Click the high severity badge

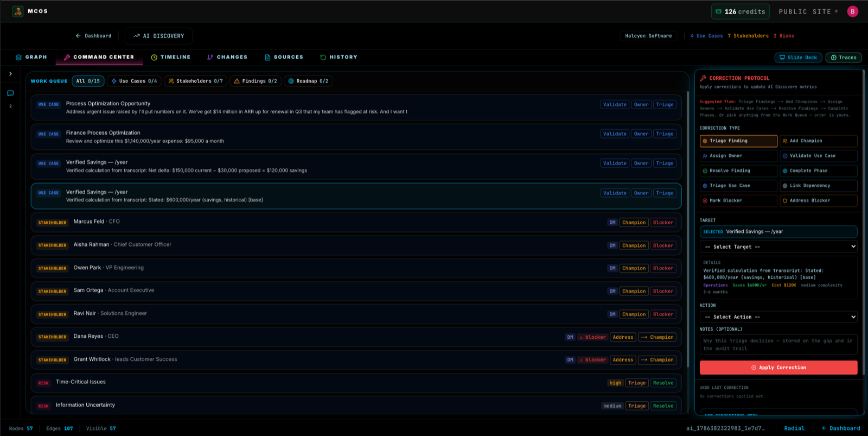point(615,383)
